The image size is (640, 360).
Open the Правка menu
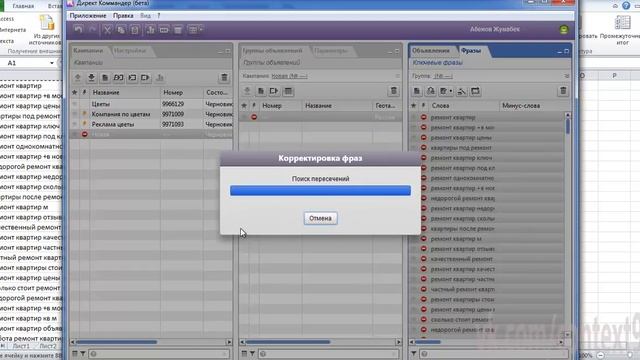[x=123, y=16]
